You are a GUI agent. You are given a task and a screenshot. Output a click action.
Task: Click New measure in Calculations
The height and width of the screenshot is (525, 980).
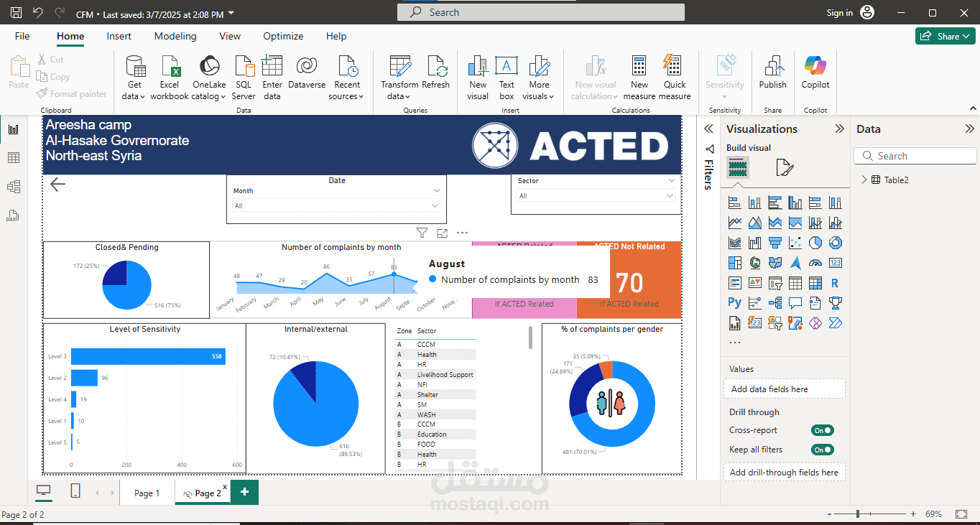(639, 78)
